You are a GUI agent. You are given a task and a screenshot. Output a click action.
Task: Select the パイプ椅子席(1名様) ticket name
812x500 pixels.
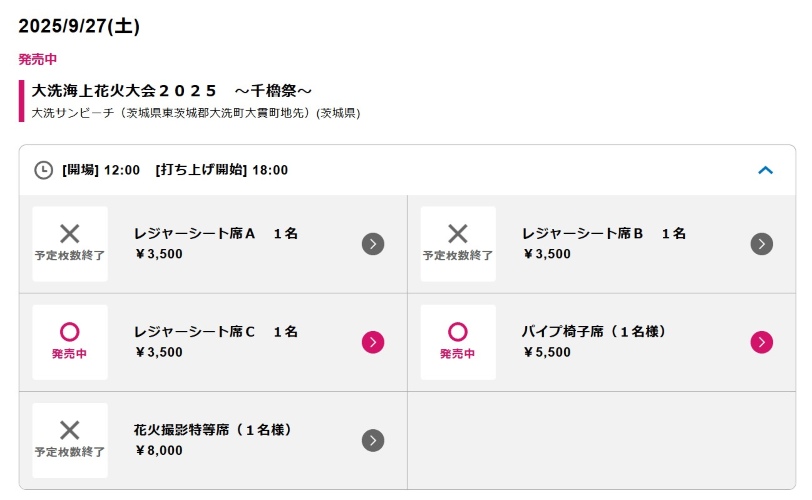click(594, 331)
